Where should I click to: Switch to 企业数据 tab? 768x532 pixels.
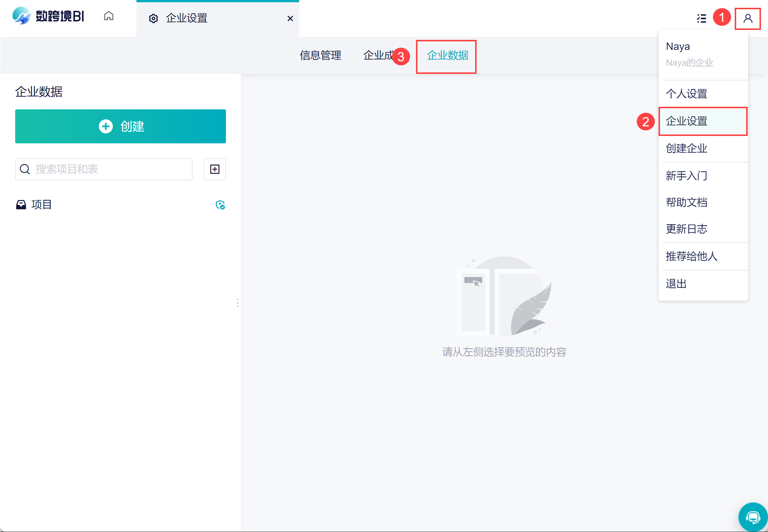(x=447, y=55)
